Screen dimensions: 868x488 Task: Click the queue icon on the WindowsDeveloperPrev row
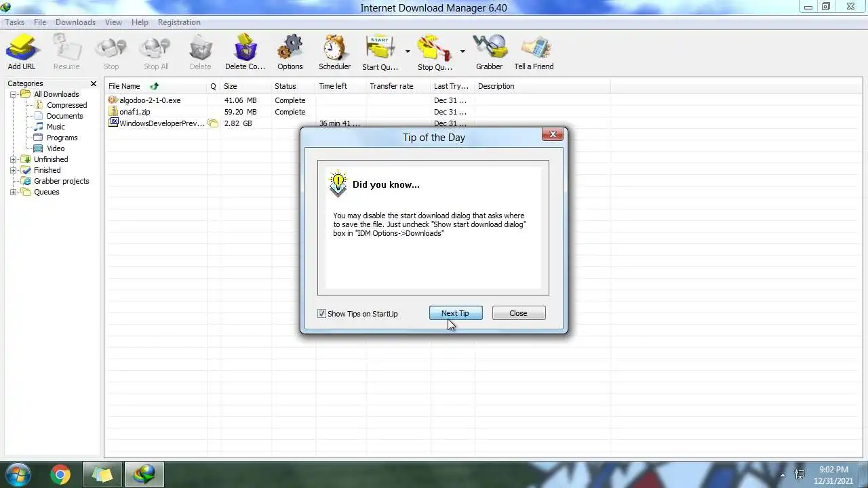pos(213,123)
